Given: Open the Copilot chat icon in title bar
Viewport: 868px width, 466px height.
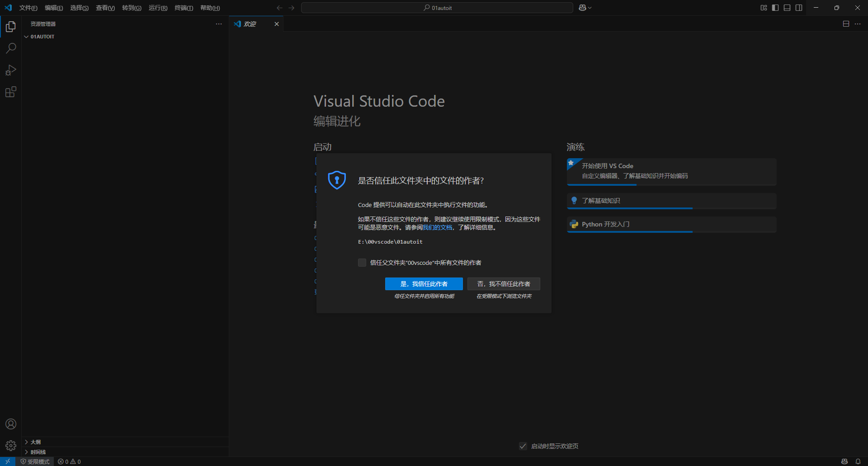Looking at the screenshot, I should [582, 8].
